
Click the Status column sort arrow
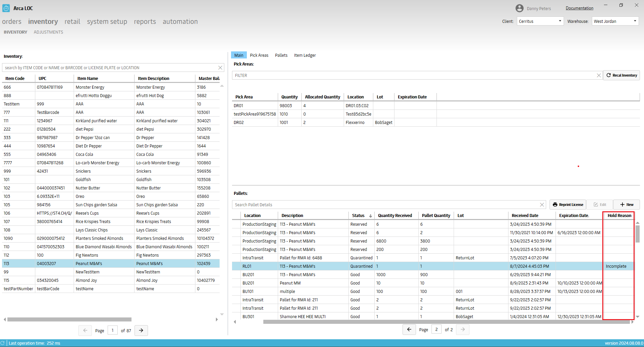[x=371, y=216]
